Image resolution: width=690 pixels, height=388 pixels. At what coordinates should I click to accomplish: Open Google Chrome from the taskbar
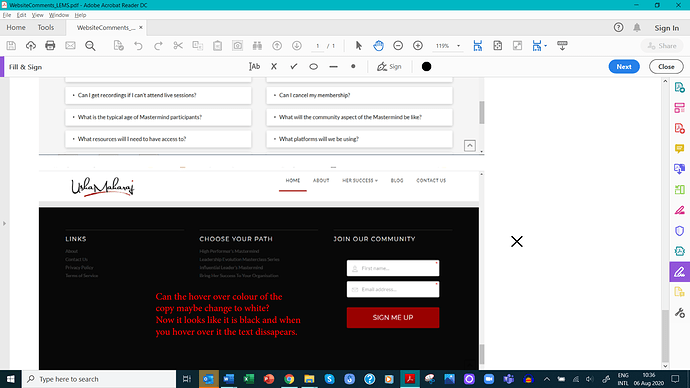click(289, 379)
